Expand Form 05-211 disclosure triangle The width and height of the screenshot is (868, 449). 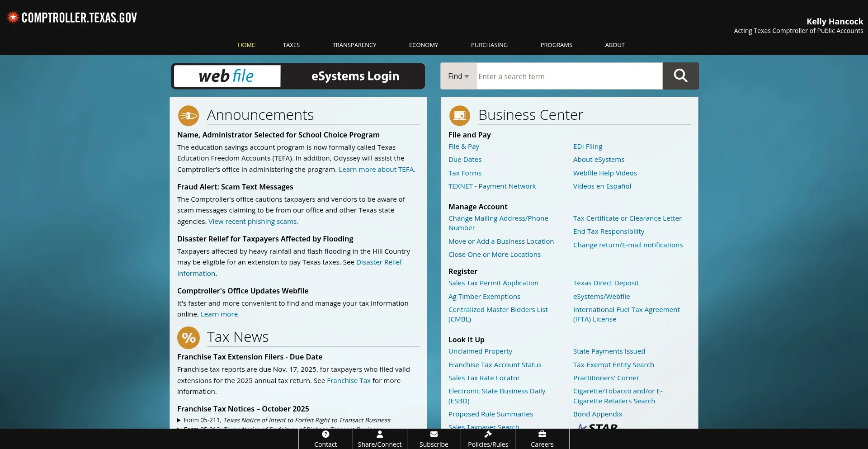pyautogui.click(x=179, y=421)
